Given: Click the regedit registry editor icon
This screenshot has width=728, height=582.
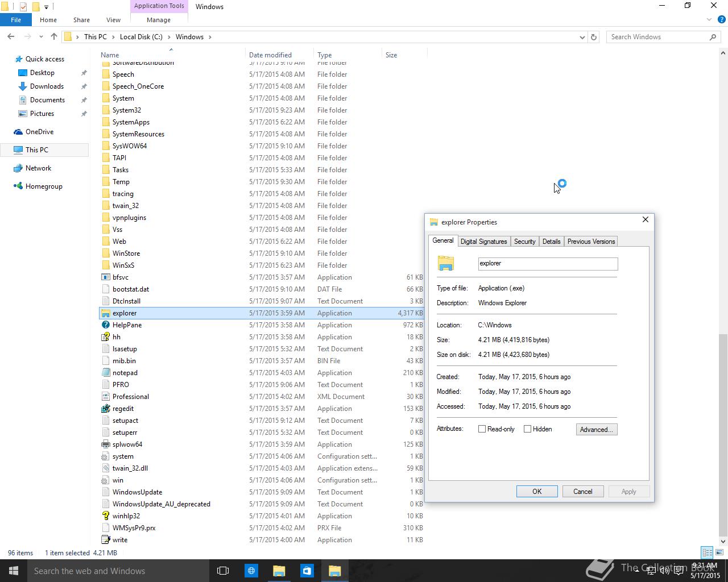Looking at the screenshot, I should [x=106, y=409].
